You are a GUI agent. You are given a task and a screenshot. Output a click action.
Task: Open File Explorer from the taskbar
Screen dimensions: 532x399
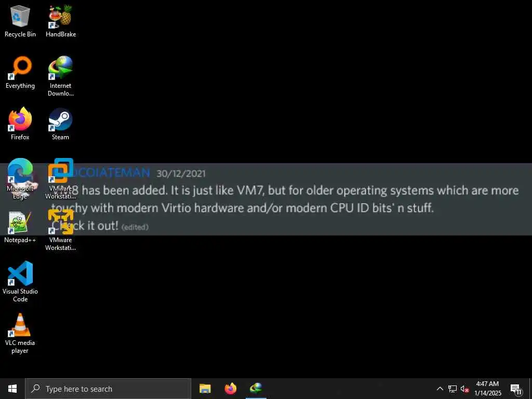pyautogui.click(x=205, y=389)
